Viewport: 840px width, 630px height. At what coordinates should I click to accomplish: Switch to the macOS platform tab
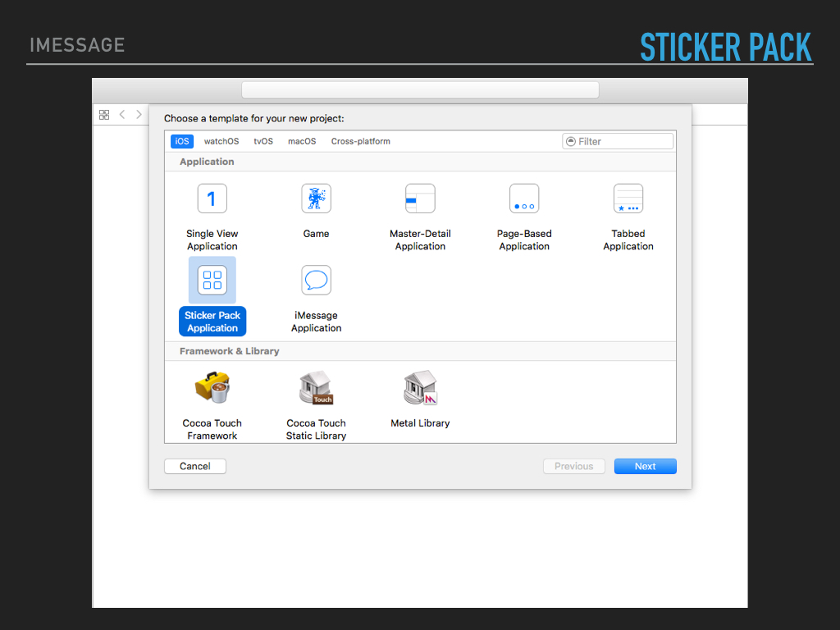pos(302,141)
